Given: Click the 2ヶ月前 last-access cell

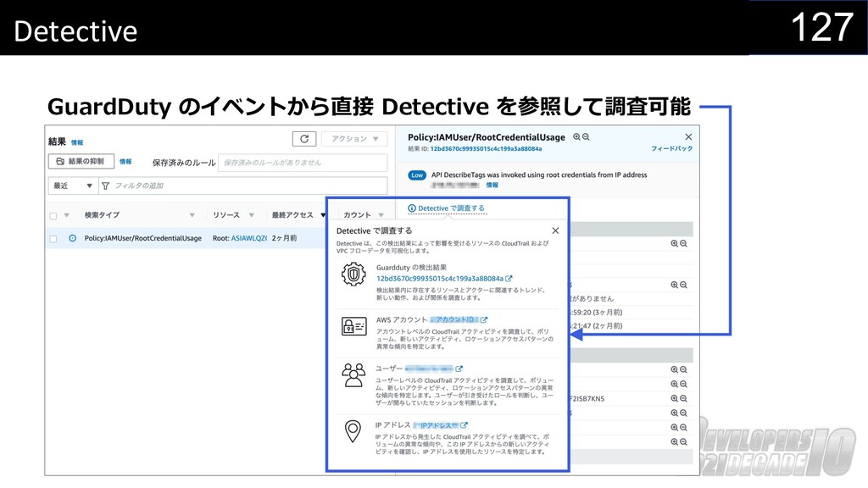Looking at the screenshot, I should click(x=284, y=238).
